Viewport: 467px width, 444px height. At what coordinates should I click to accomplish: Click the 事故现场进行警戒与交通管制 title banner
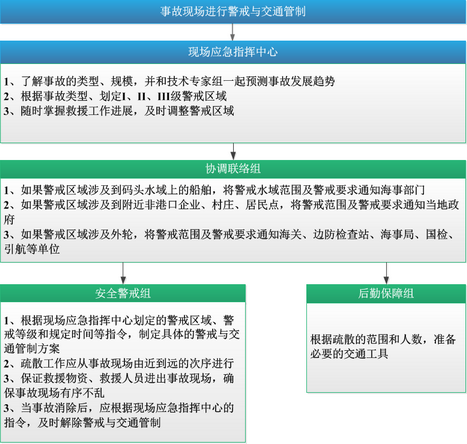click(x=233, y=12)
